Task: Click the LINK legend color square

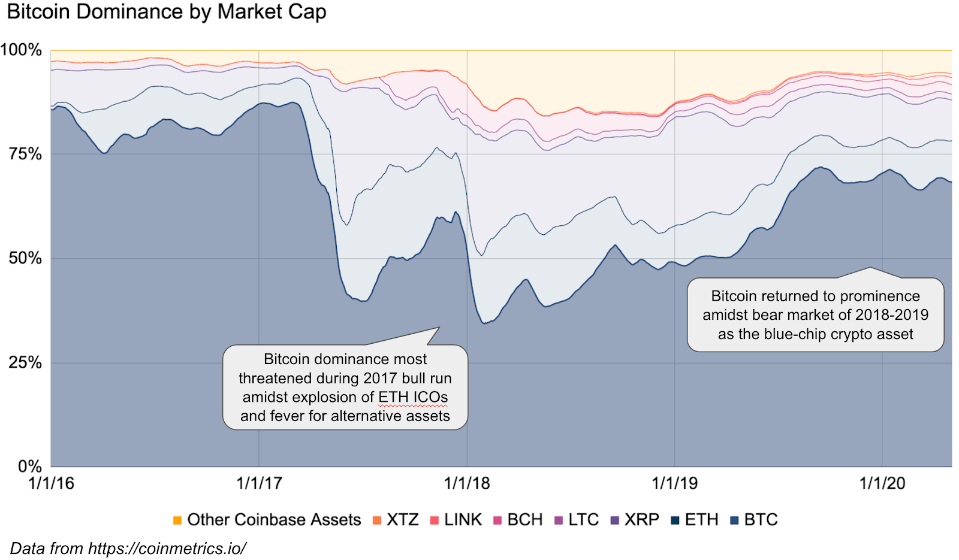Action: coord(435,520)
